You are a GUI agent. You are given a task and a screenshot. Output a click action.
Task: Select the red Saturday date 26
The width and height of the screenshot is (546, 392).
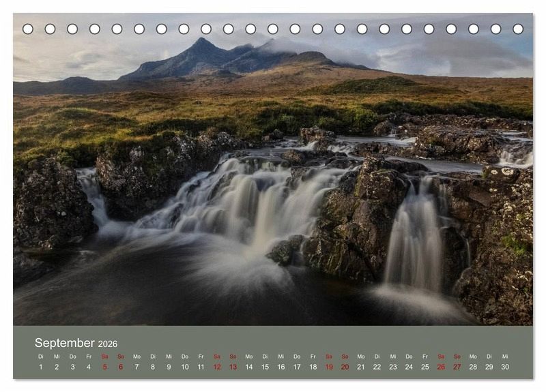pyautogui.click(x=441, y=367)
